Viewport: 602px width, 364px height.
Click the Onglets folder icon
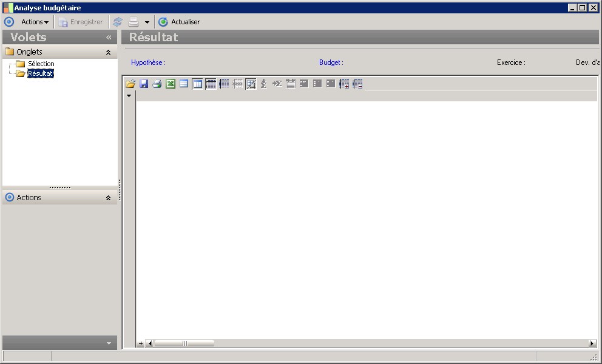click(10, 52)
